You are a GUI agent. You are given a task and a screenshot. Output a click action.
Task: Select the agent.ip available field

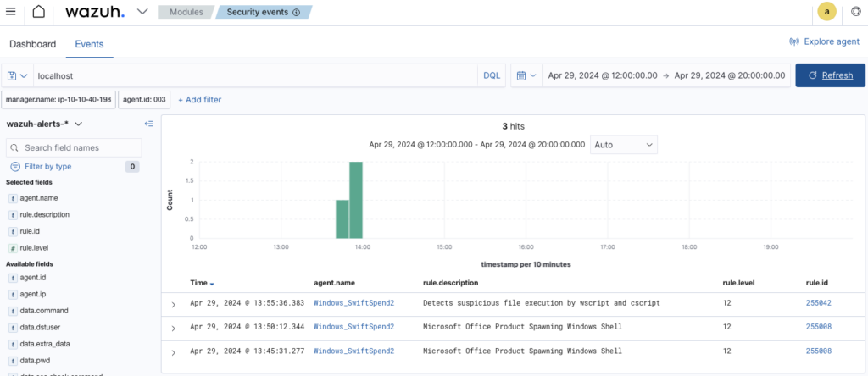(x=32, y=294)
